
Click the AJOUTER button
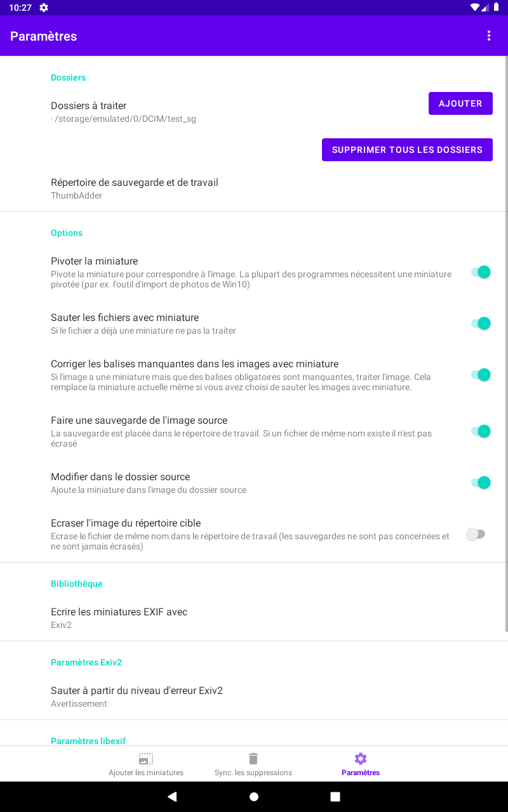pyautogui.click(x=460, y=103)
